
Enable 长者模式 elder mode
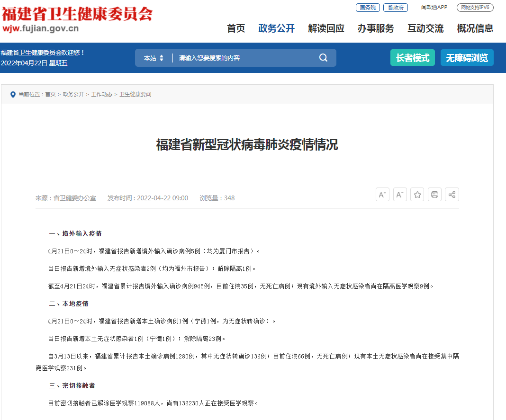[412, 57]
